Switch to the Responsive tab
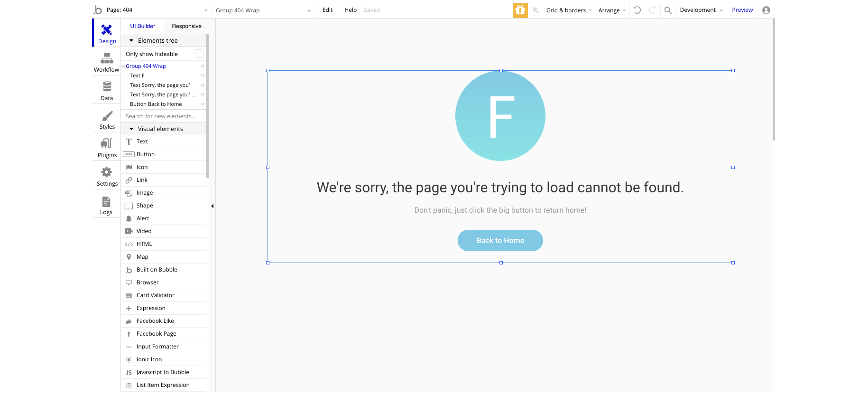 pos(186,26)
